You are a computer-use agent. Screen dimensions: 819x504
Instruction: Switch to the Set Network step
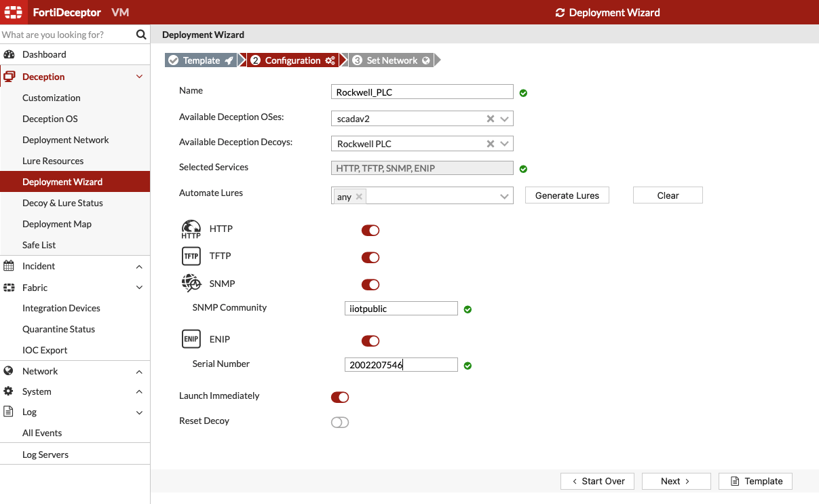[x=391, y=60]
